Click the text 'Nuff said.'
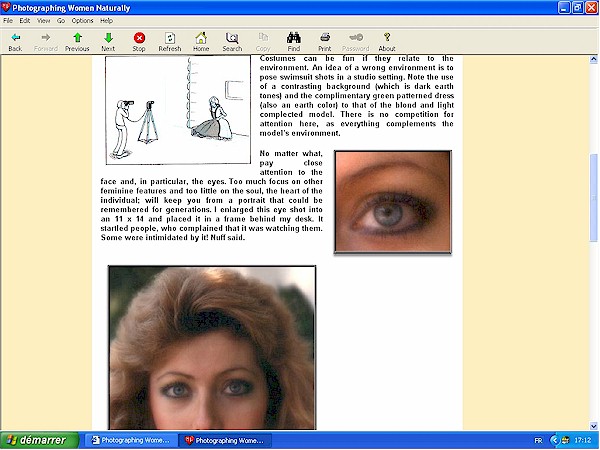 tap(228, 238)
